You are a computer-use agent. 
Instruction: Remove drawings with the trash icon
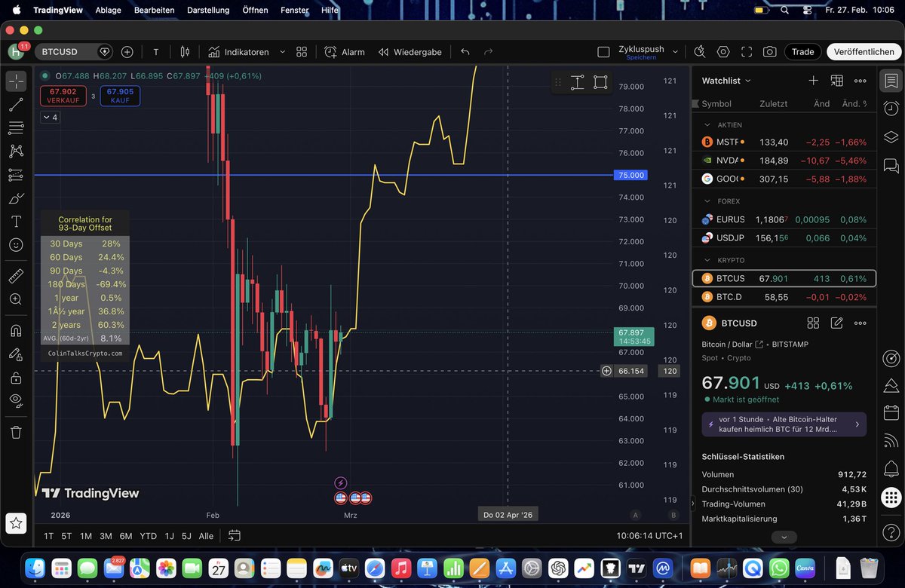pos(16,432)
